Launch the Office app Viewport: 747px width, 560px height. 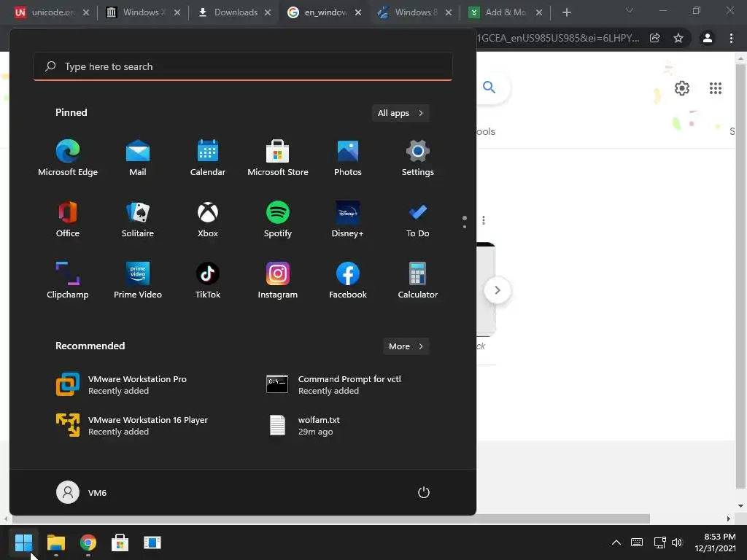coord(68,219)
